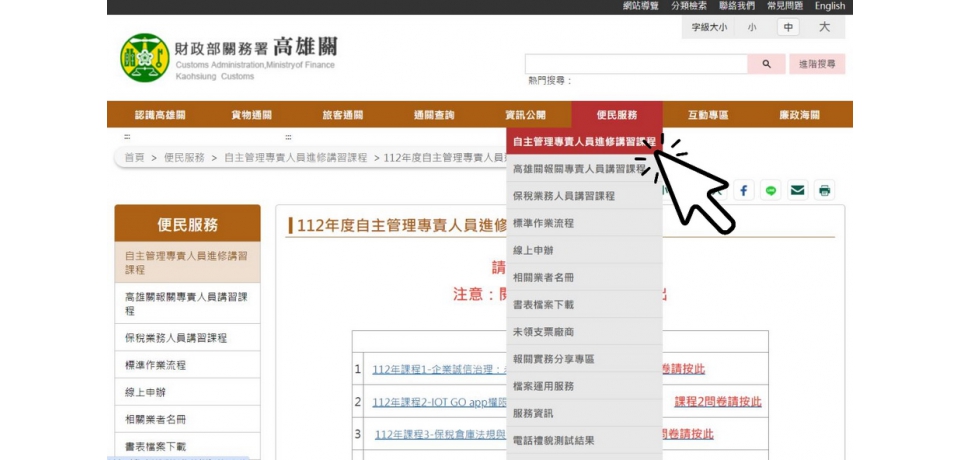Select 未領支票廠商 in dropdown menu
The image size is (960, 460).
584,331
